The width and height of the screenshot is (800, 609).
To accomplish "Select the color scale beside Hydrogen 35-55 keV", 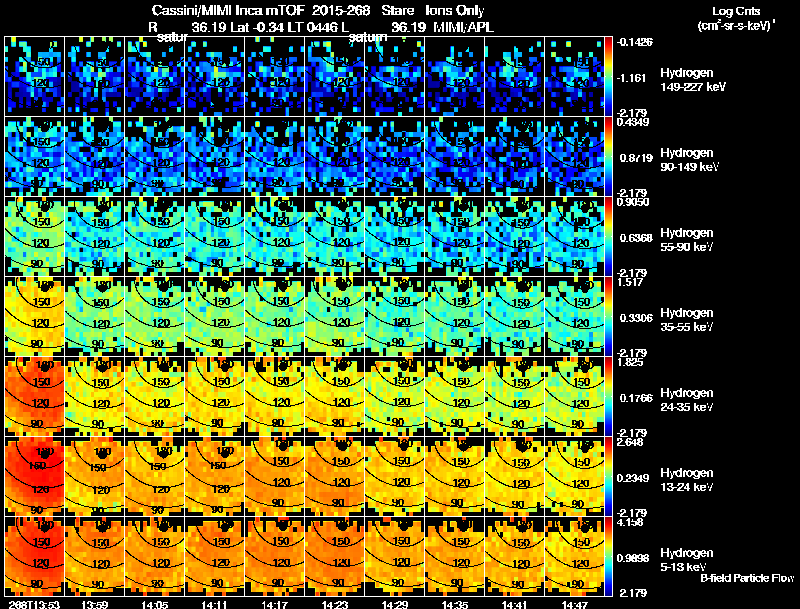I will click(610, 315).
